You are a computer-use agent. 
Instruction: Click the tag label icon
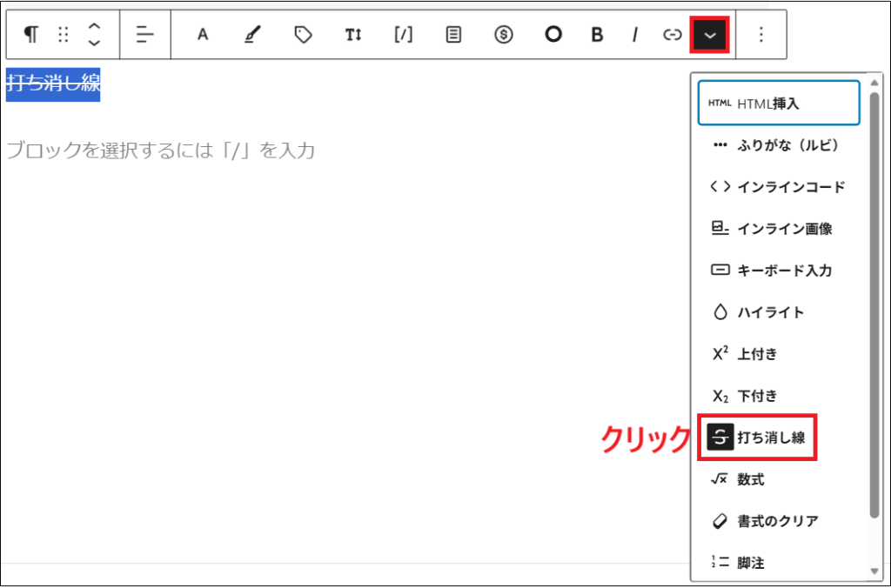302,34
